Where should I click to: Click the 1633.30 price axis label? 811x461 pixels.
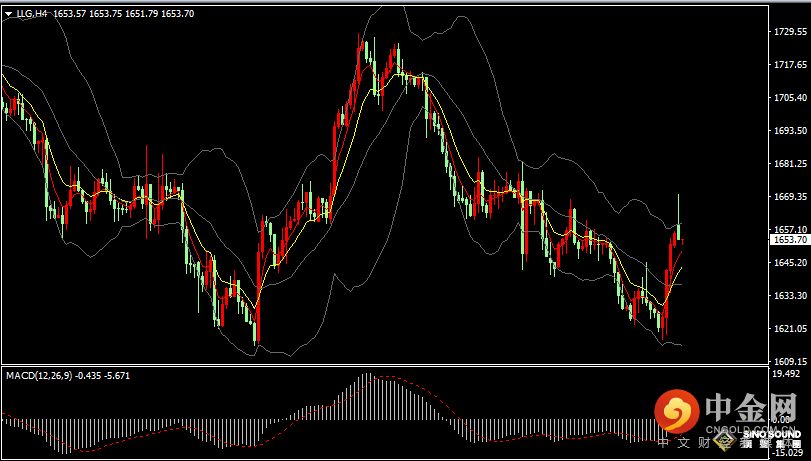[789, 296]
